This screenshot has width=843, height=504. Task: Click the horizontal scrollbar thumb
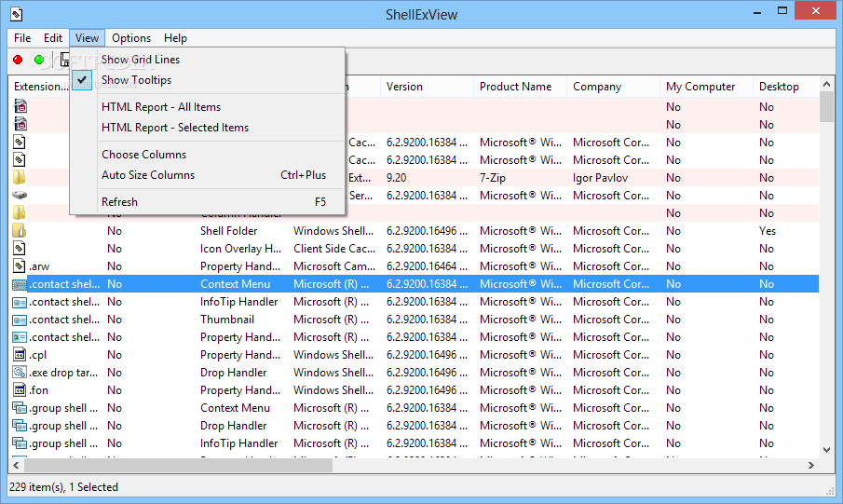pyautogui.click(x=178, y=465)
